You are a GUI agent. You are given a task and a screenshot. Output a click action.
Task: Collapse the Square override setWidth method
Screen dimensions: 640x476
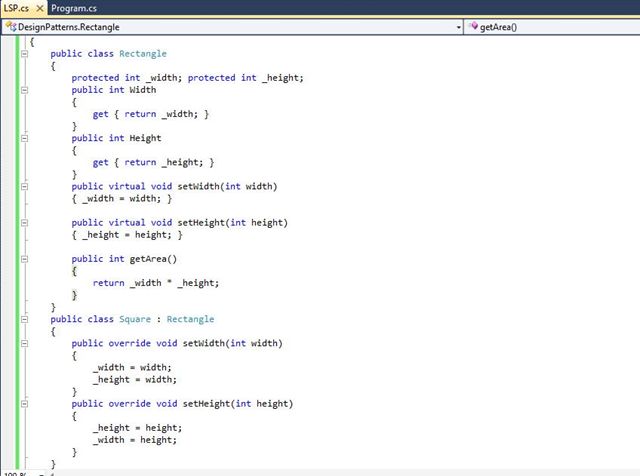(24, 343)
